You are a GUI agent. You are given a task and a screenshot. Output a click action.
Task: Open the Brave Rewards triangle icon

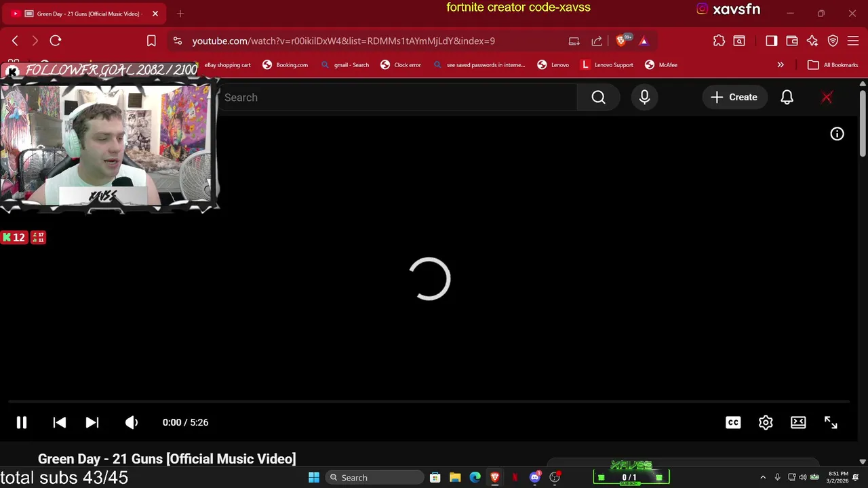644,41
